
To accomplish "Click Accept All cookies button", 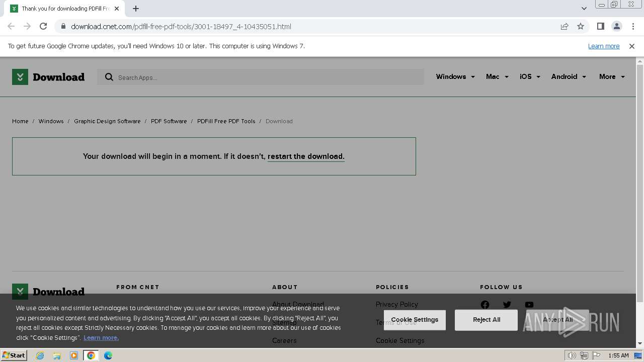I will tap(557, 320).
